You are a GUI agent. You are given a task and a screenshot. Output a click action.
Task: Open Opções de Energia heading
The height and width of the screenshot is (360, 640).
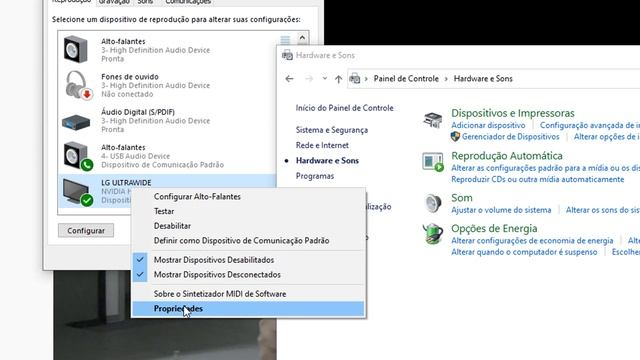point(494,228)
